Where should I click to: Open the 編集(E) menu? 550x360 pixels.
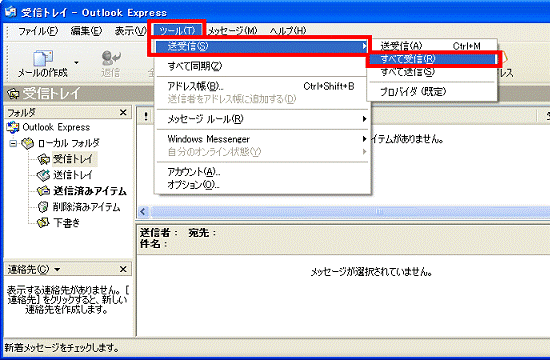click(x=86, y=31)
